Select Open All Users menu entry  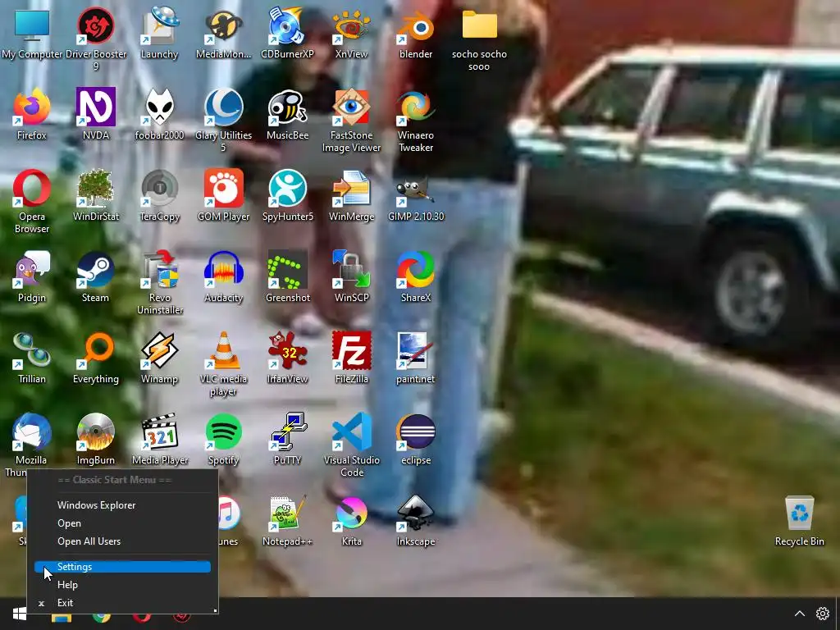123,541
